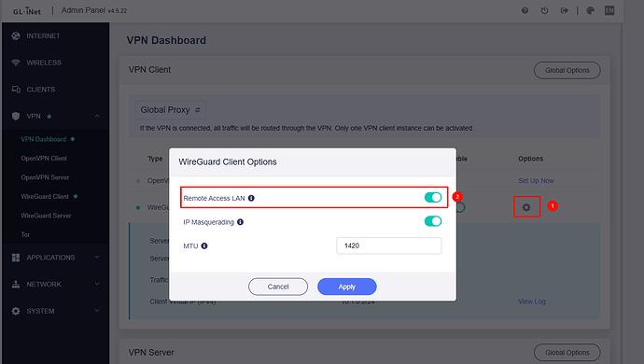This screenshot has width=644, height=364.
Task: Click the globe icon next to INTERNET
Action: click(x=16, y=35)
